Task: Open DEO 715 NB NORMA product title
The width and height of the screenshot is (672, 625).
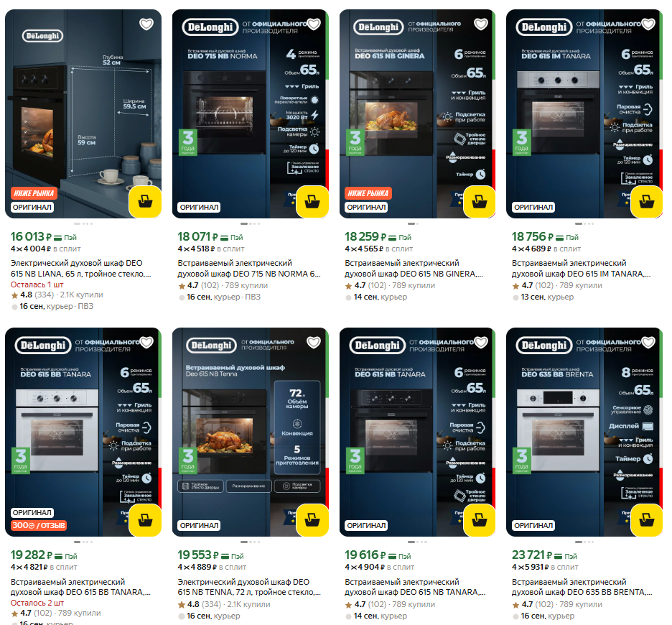Action: coord(249,268)
